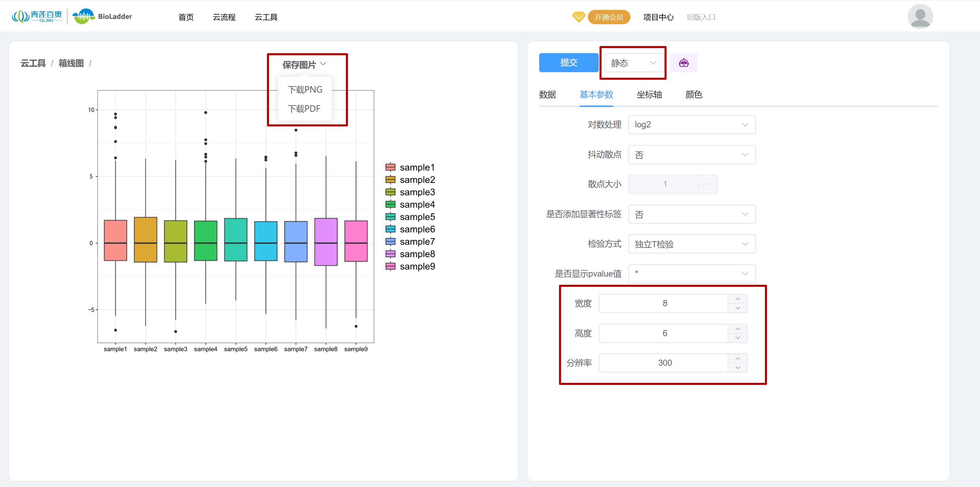Decrease the 高度 value with down arrow
Viewport: 980px width, 487px height.
[x=738, y=338]
